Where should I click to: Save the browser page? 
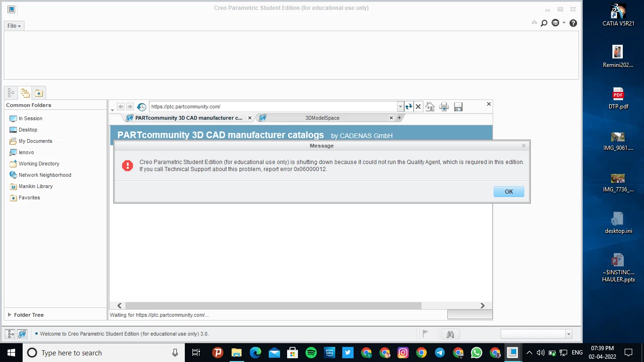click(x=458, y=107)
